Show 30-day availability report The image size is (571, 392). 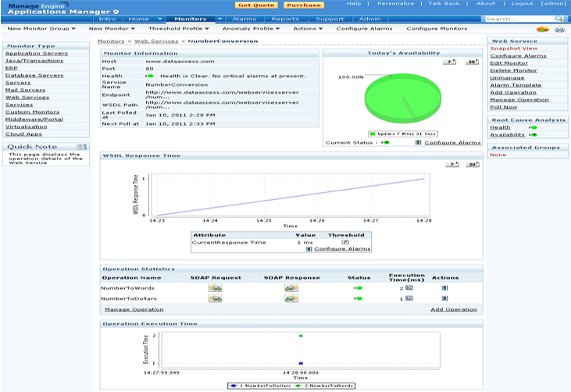(472, 62)
